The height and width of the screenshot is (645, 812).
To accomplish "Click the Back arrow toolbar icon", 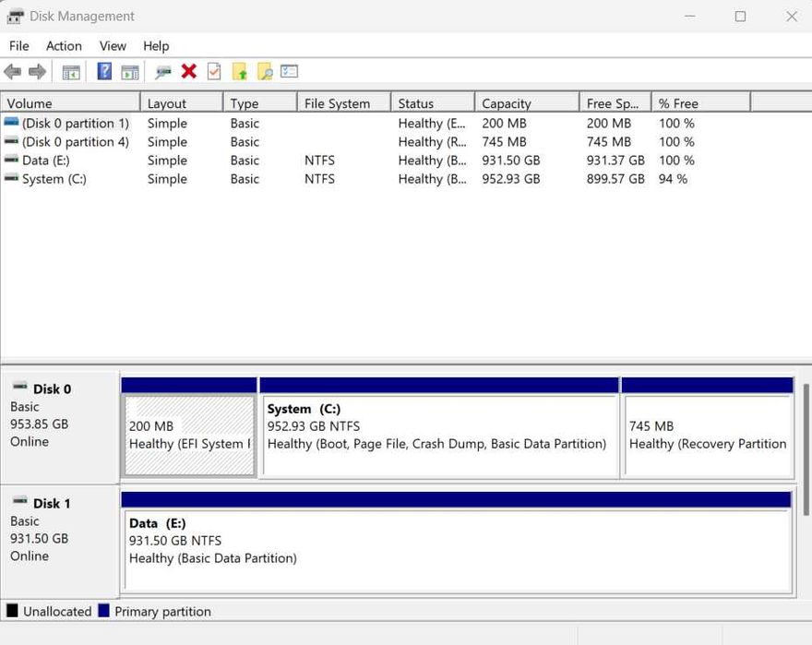I will (12, 72).
